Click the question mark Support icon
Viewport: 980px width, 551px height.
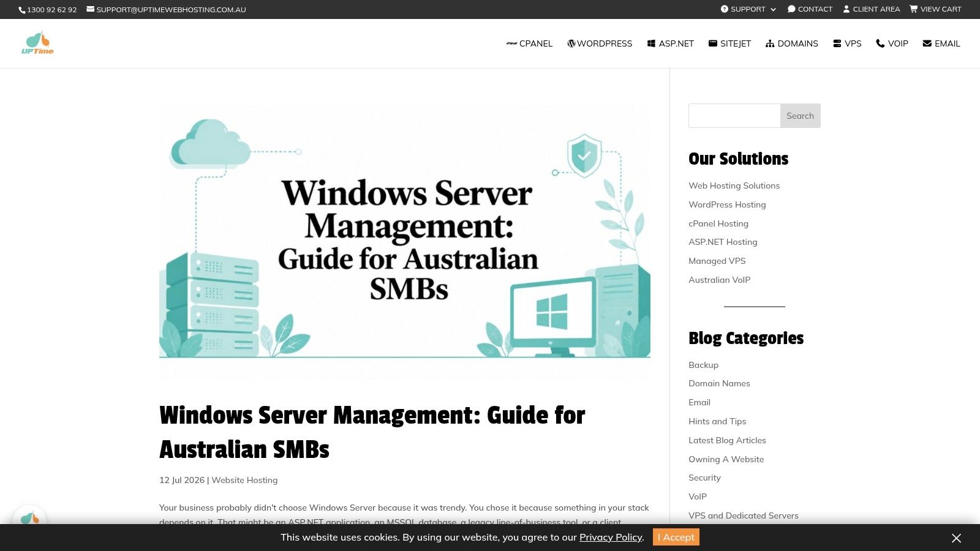coord(725,9)
